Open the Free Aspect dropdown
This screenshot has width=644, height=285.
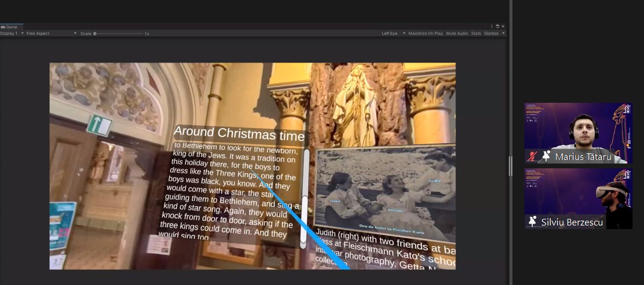click(x=51, y=34)
